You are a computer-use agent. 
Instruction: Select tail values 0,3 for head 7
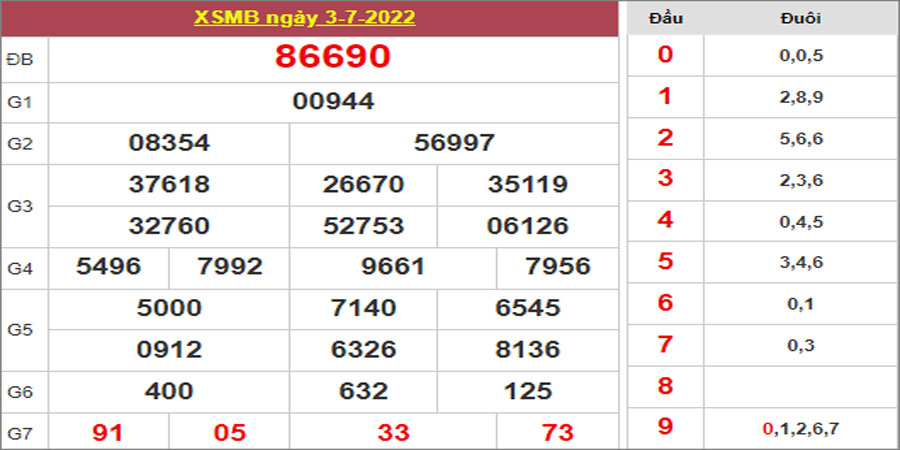click(801, 346)
